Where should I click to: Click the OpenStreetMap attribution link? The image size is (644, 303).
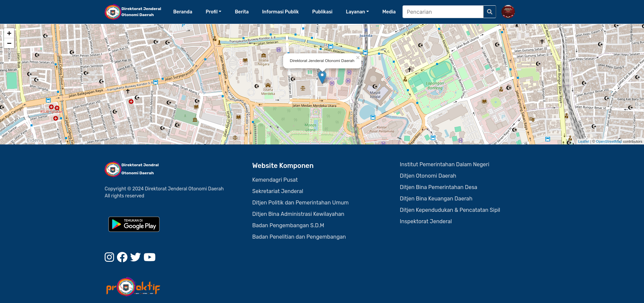(x=609, y=141)
